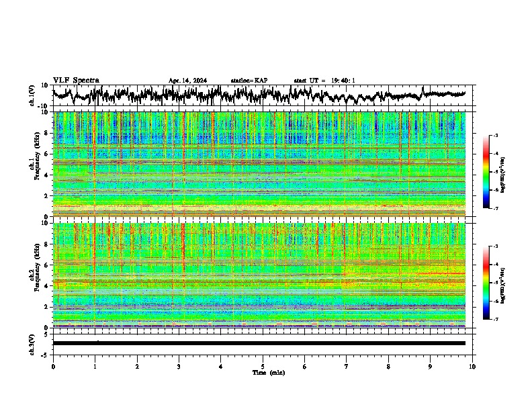Click time axis tick label "7"
The width and height of the screenshot is (532, 411).
347,367
